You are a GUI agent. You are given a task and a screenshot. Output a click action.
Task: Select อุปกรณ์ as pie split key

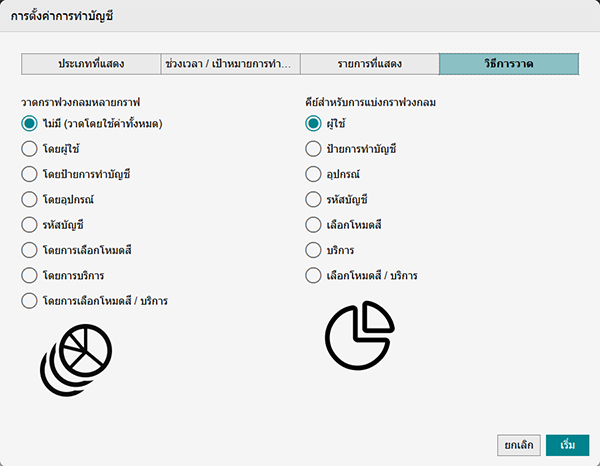point(314,174)
